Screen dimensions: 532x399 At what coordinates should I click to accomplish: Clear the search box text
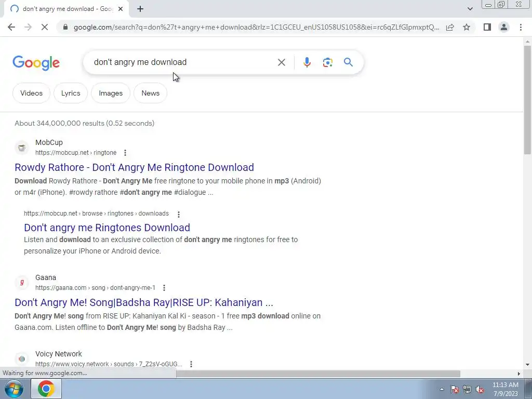tap(281, 62)
